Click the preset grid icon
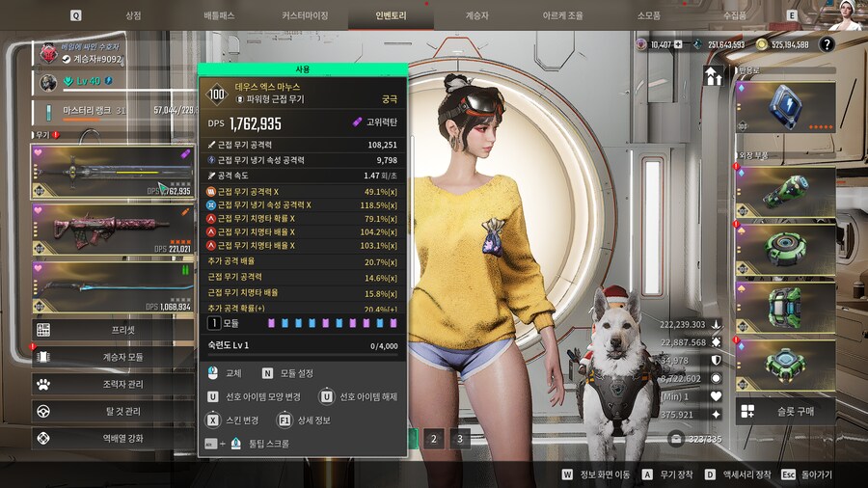The height and width of the screenshot is (488, 868). point(43,330)
